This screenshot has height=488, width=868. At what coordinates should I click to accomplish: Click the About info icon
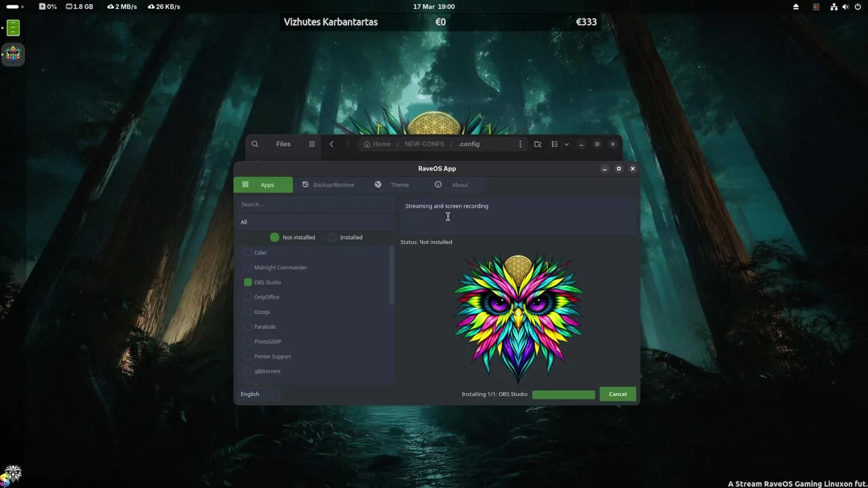coord(438,184)
